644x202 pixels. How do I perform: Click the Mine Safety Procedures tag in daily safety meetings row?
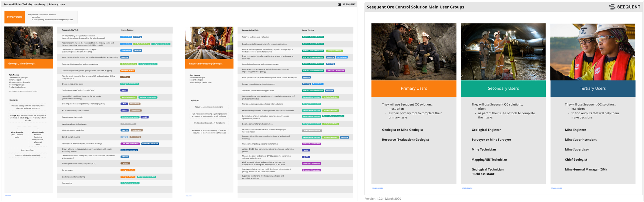click(x=150, y=144)
